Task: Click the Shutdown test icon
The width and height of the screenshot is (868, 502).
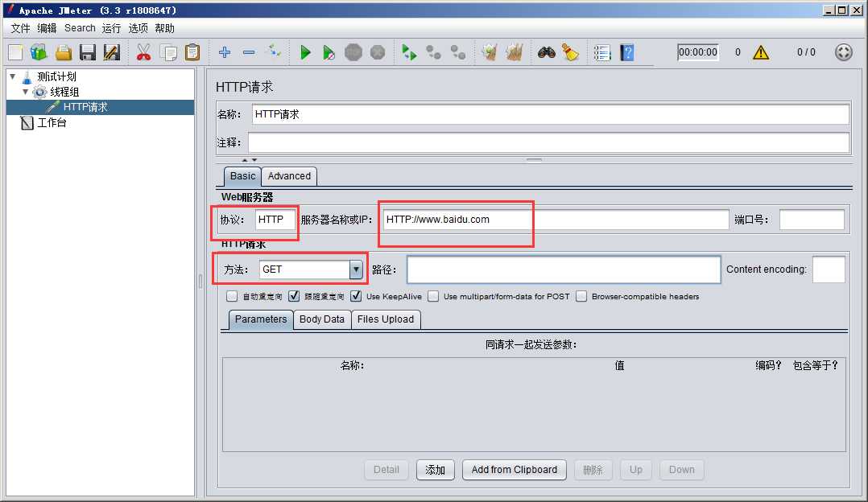Action: point(378,52)
